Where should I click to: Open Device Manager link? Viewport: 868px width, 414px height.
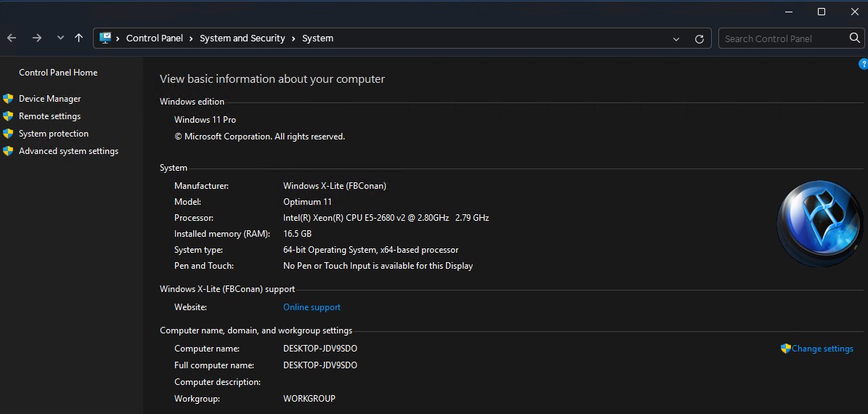pyautogui.click(x=50, y=99)
